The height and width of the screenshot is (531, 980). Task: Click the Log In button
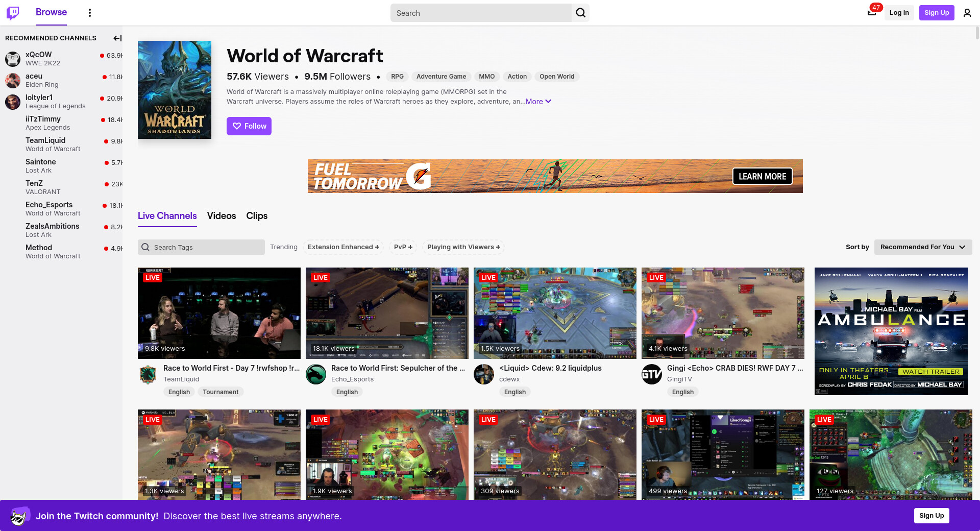[x=899, y=13]
